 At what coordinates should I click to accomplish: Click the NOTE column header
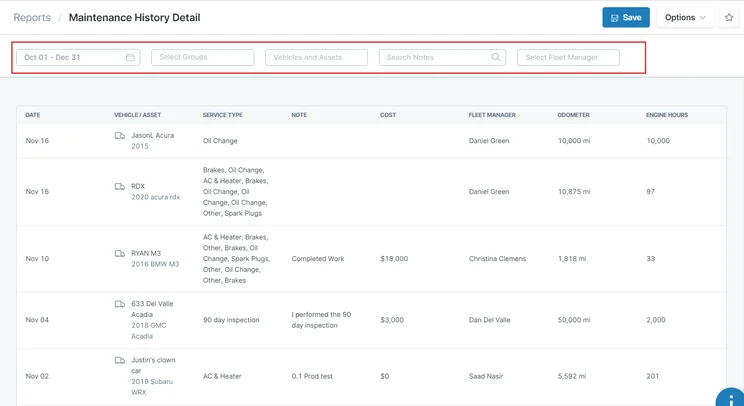point(299,115)
